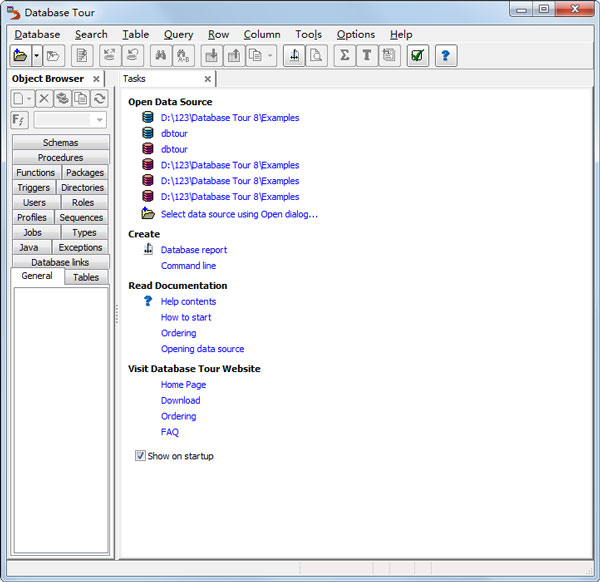This screenshot has height=582, width=600.
Task: Open the Row menu
Action: coord(218,34)
